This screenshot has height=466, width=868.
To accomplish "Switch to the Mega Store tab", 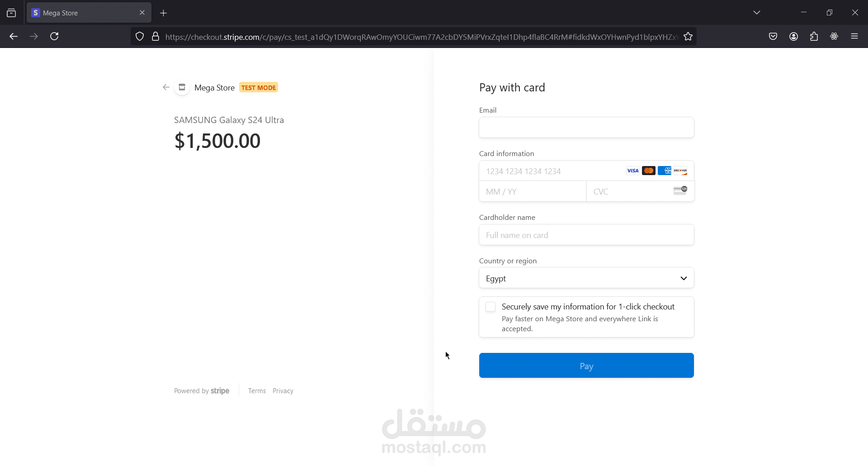I will pyautogui.click(x=89, y=13).
